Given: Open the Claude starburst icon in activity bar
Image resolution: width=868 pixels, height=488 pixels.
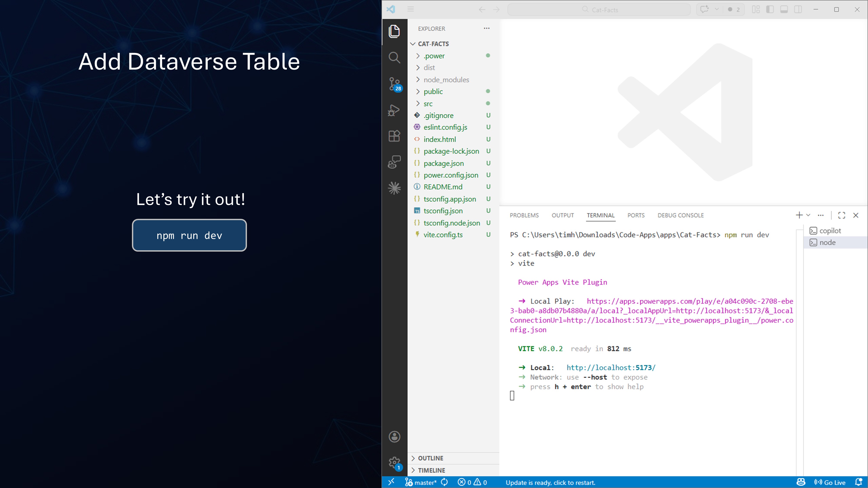Looking at the screenshot, I should [394, 188].
